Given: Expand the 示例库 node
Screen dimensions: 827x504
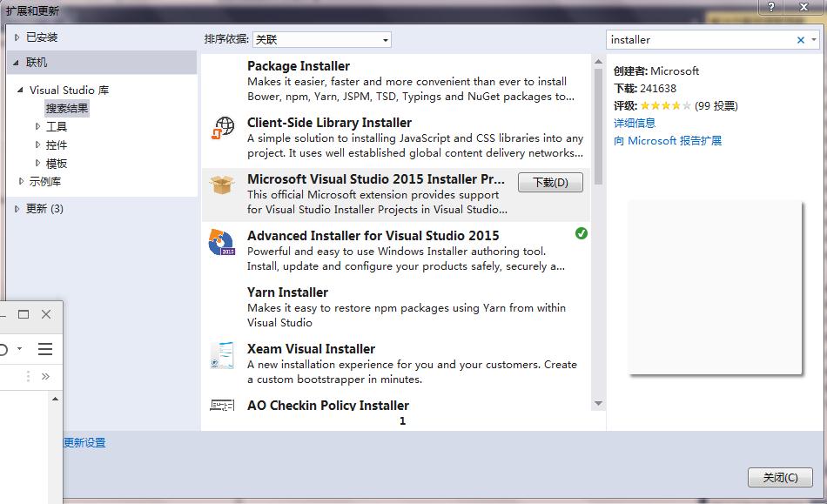Looking at the screenshot, I should 21,181.
